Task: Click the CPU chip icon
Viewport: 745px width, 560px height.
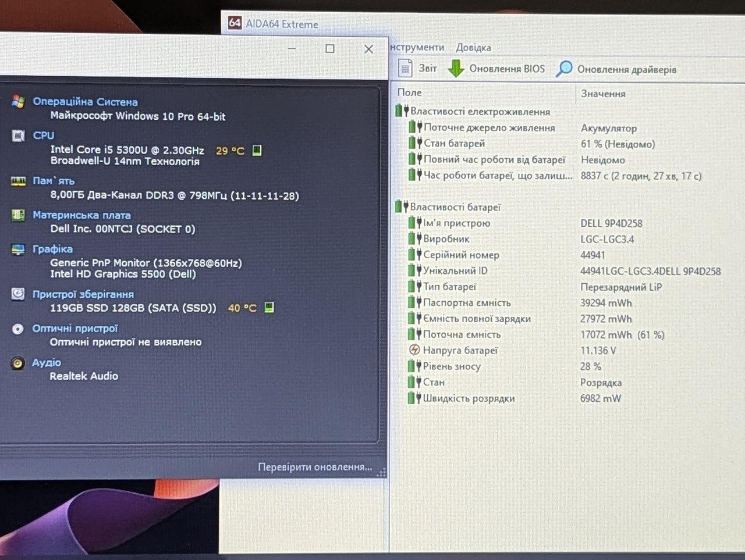Action: coord(18,135)
